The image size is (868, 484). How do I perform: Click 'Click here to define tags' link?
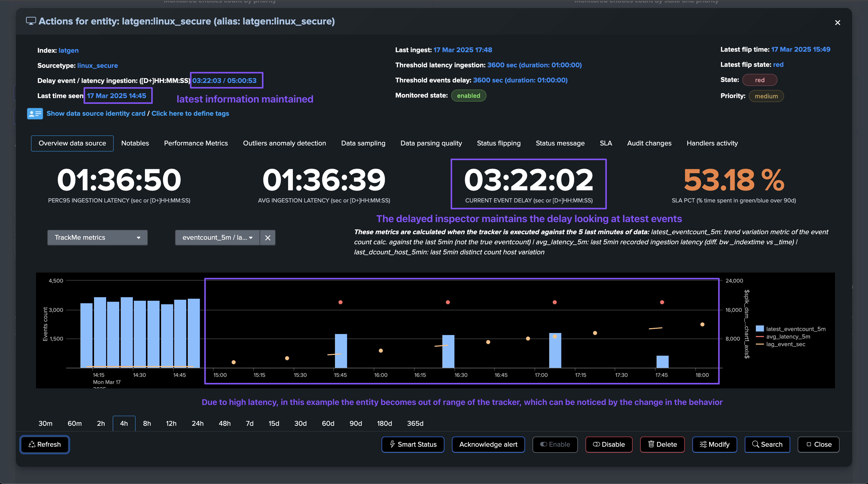[190, 114]
